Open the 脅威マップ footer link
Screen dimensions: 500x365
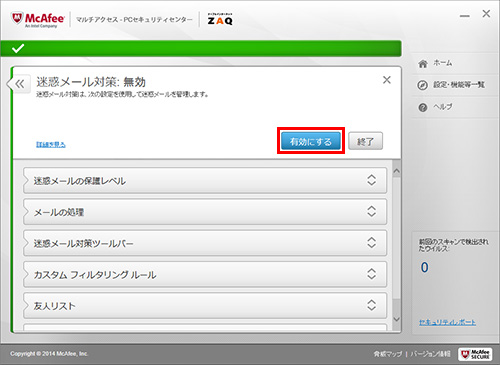click(x=388, y=354)
